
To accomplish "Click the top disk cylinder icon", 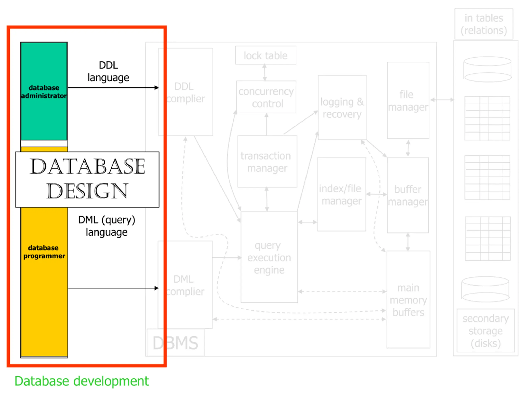I will 487,69.
